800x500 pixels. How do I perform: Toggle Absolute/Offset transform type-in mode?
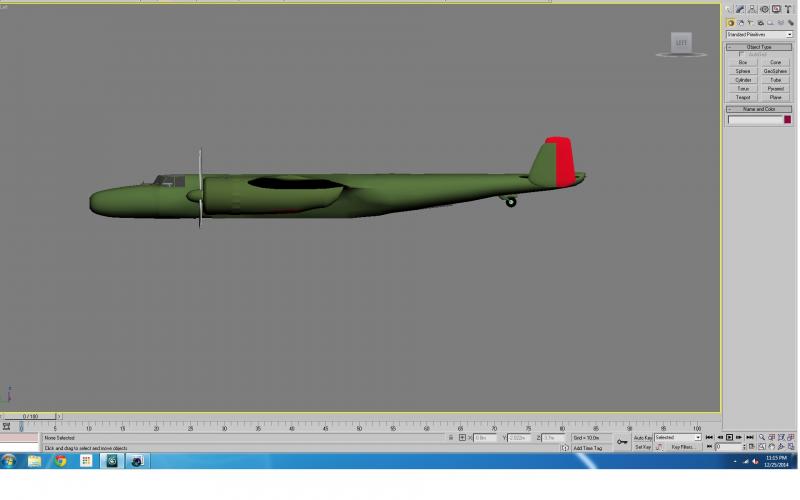click(x=462, y=438)
